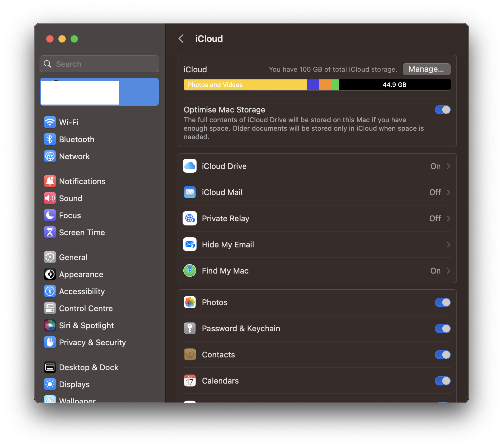Click the Private Relay globe icon
The height and width of the screenshot is (448, 503).
[x=190, y=218]
